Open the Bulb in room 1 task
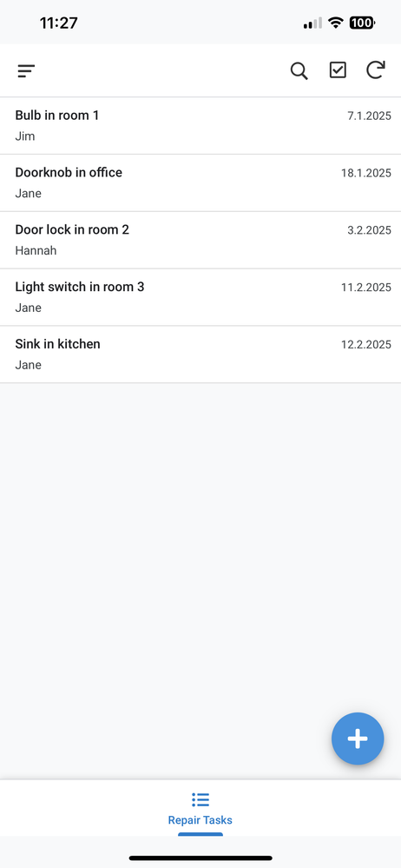Image resolution: width=401 pixels, height=868 pixels. (200, 126)
